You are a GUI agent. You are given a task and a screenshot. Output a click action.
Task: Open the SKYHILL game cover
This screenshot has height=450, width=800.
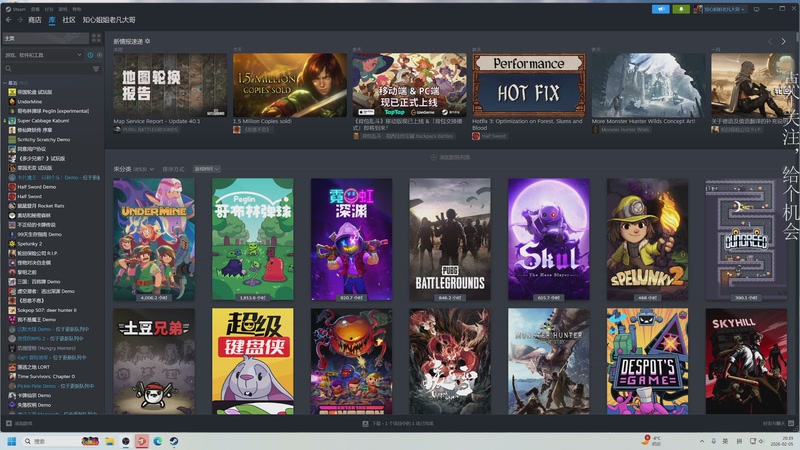click(x=746, y=361)
